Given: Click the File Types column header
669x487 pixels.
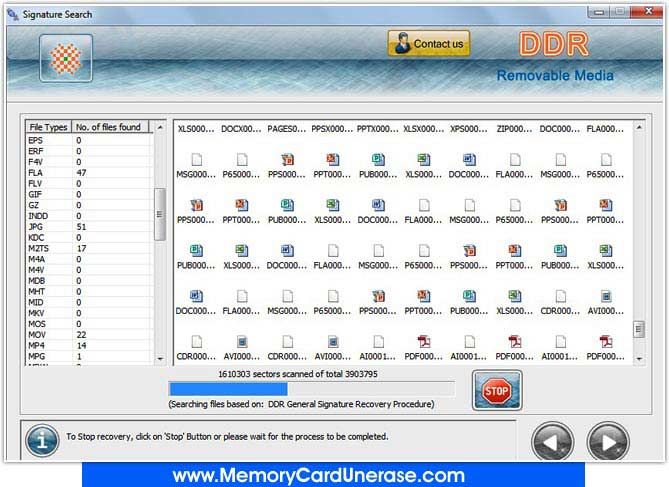Looking at the screenshot, I should (48, 127).
